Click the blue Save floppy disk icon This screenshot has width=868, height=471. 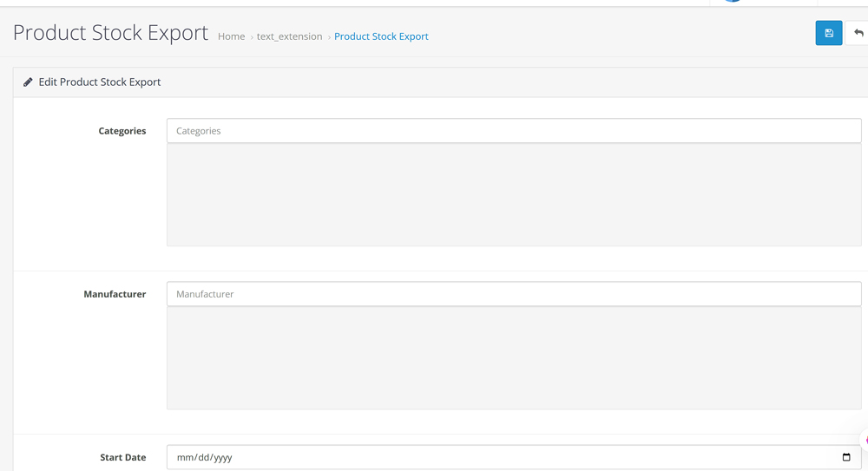pos(829,33)
